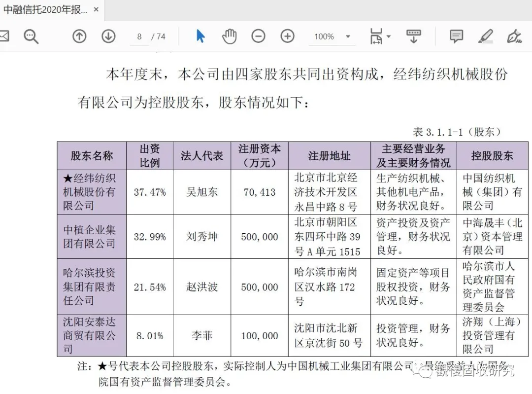Click the scrolling mode keyboard-arrow icon
Screen dimensions: 532x394
pyautogui.click(x=414, y=36)
